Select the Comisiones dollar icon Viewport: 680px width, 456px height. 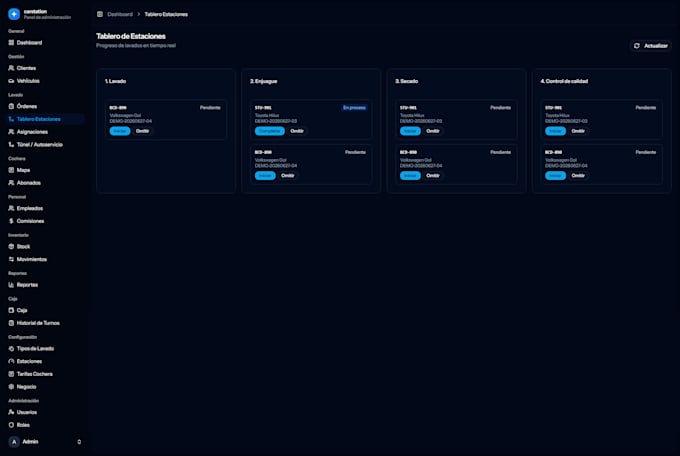click(11, 221)
